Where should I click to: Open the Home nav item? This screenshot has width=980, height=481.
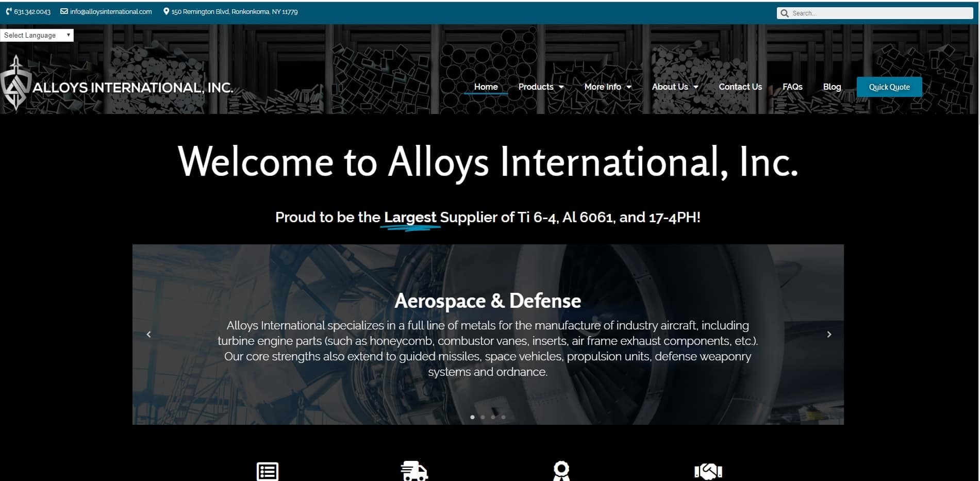pyautogui.click(x=486, y=87)
